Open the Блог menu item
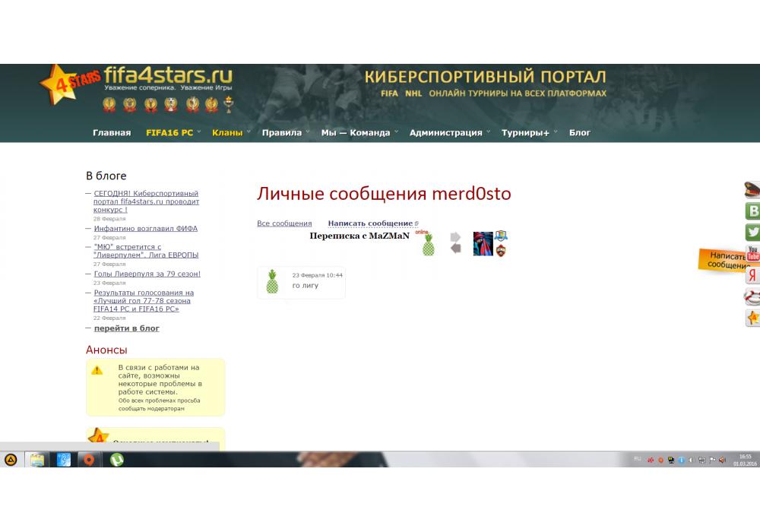 pos(579,132)
